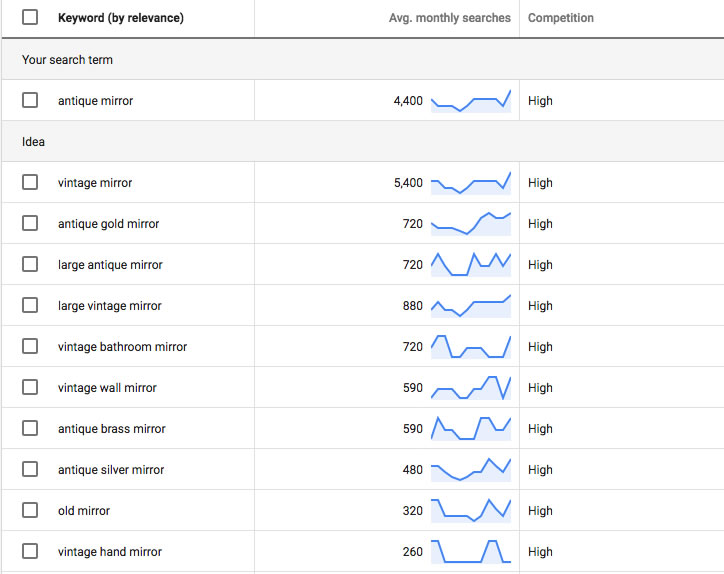Open trend chart for antique silver mirror

(x=471, y=470)
